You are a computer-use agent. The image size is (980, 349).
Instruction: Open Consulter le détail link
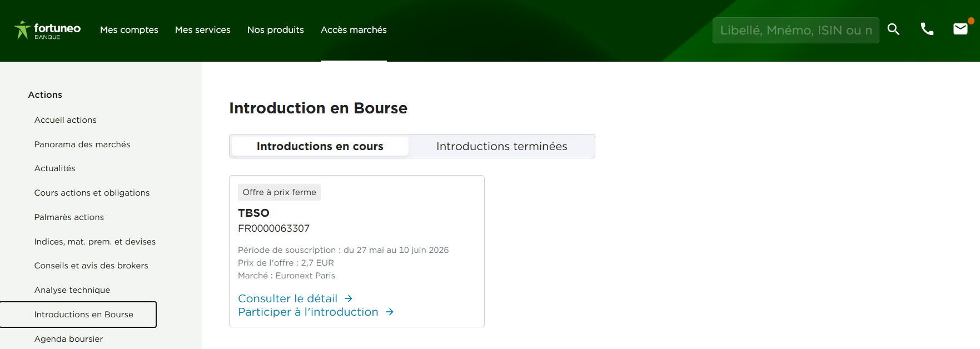coord(287,299)
